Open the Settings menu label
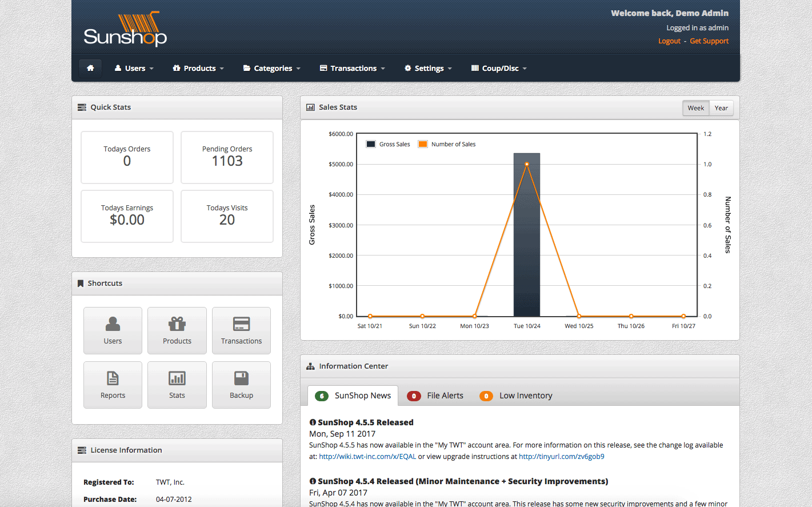The width and height of the screenshot is (812, 507). point(429,68)
